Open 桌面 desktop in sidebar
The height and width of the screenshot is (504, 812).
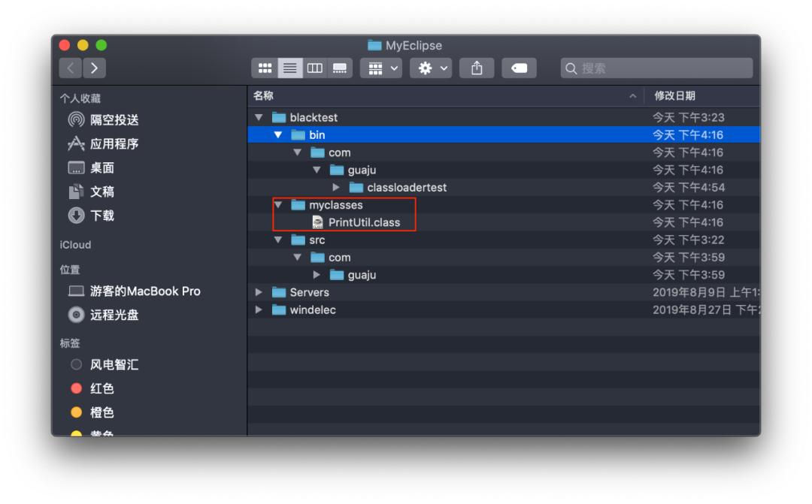click(91, 167)
